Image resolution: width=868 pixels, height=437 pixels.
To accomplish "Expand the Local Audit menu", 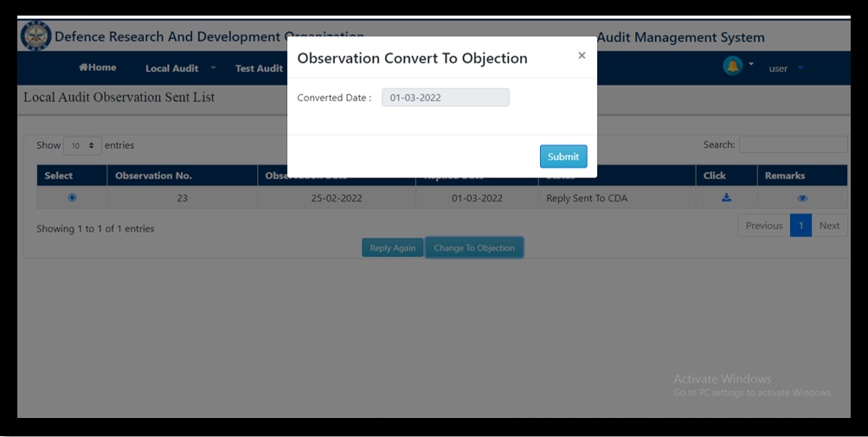I will 180,68.
